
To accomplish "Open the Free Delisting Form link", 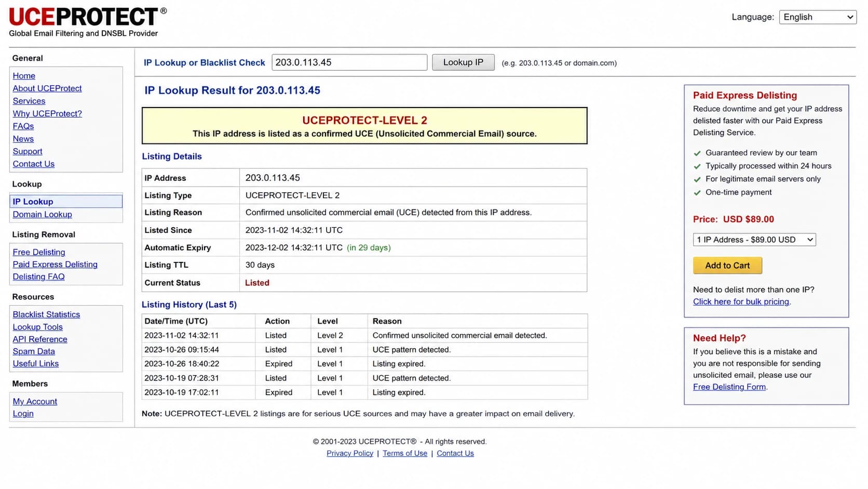I will pyautogui.click(x=729, y=387).
